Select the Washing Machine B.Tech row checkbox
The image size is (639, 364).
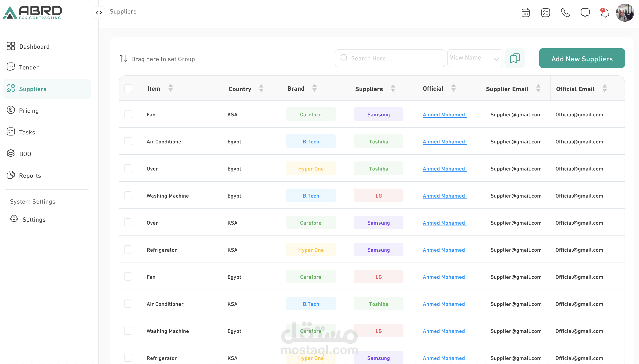click(x=128, y=196)
